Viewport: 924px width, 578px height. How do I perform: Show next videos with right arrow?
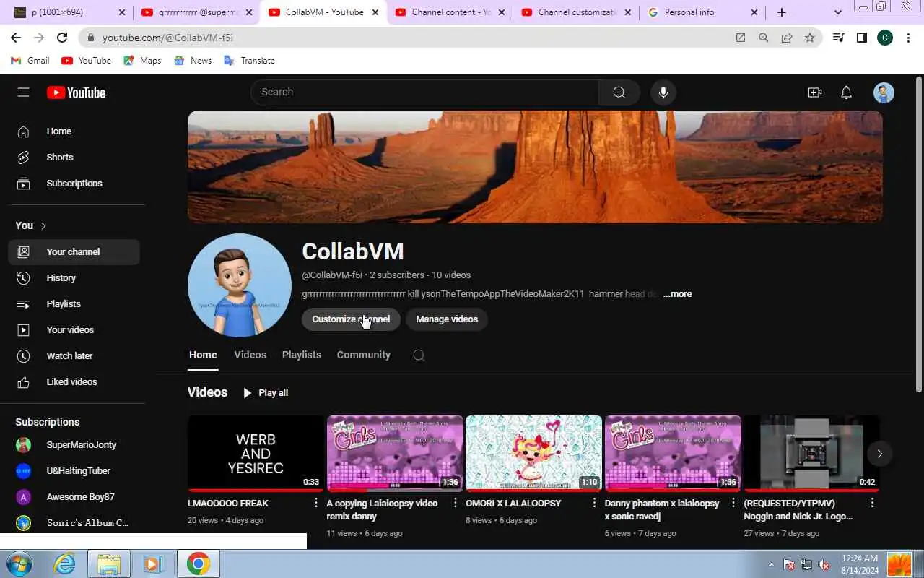point(879,454)
